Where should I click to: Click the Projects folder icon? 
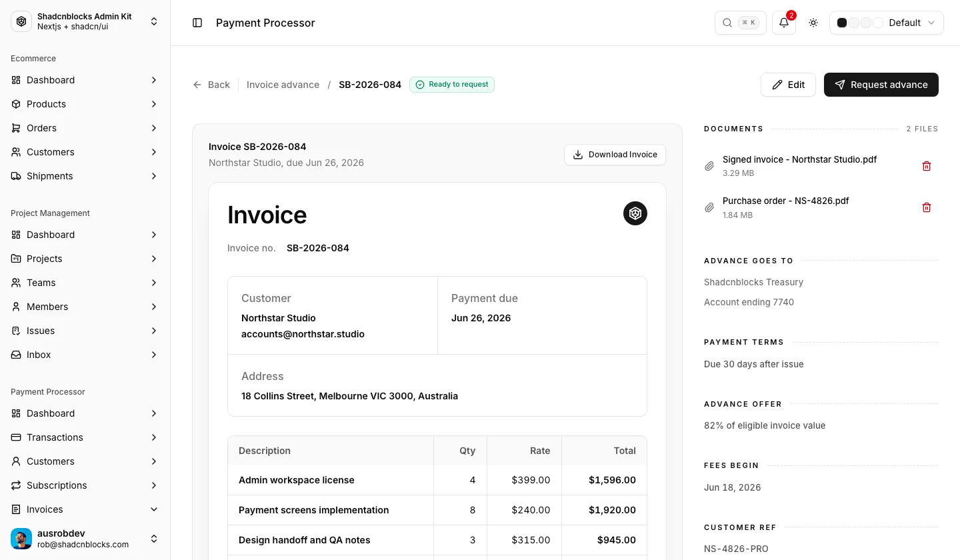pos(16,259)
